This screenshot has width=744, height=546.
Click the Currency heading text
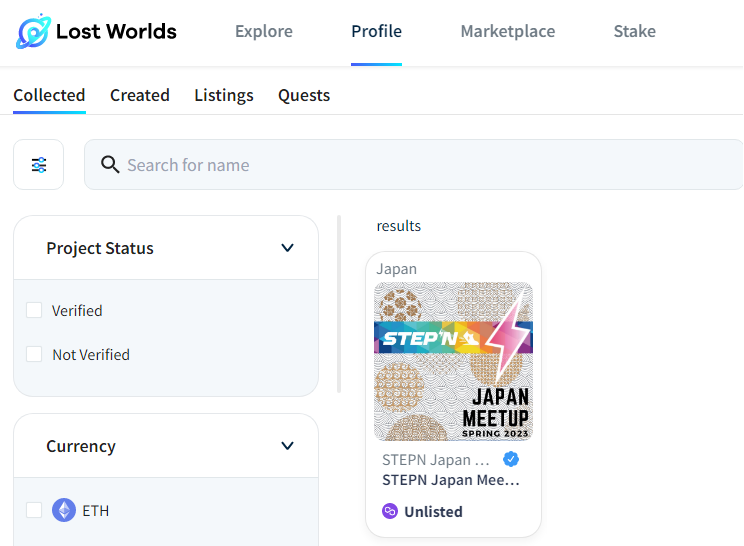point(81,446)
